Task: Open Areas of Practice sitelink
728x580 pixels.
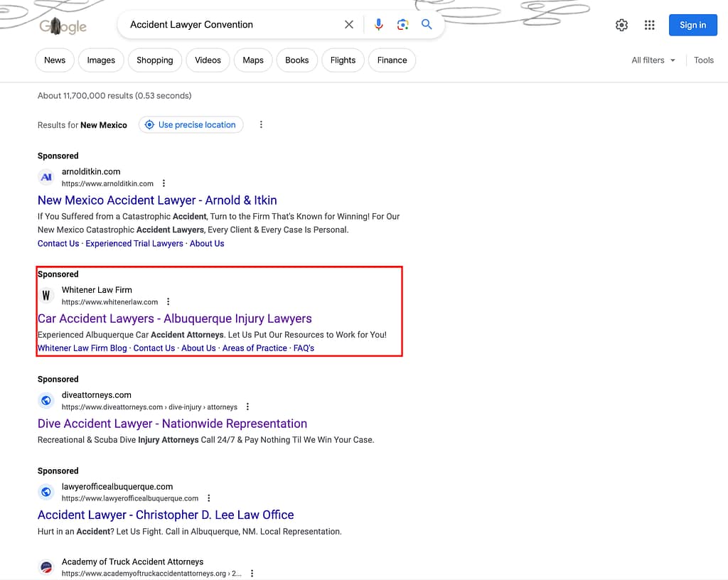Action: pos(255,348)
